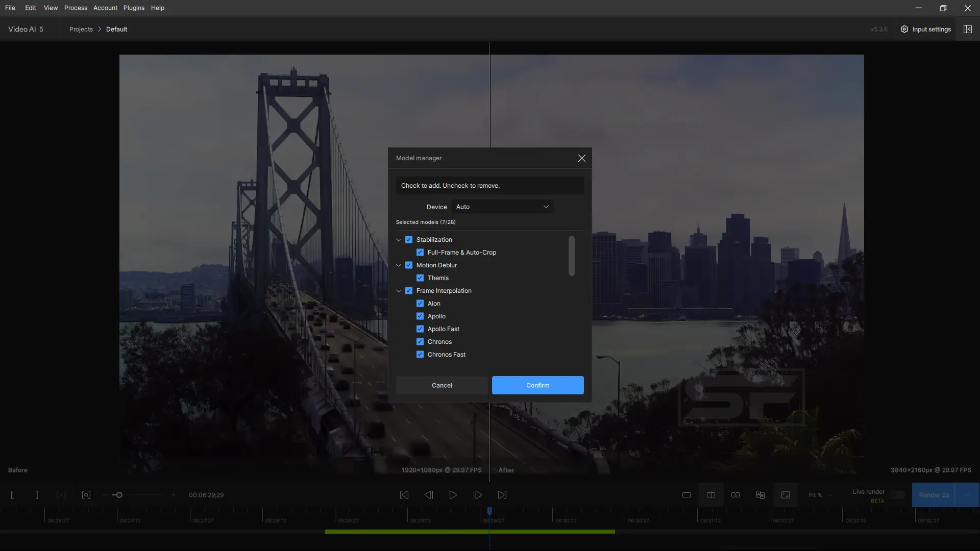Jump to the first frame
Viewport: 980px width, 551px height.
tap(404, 495)
